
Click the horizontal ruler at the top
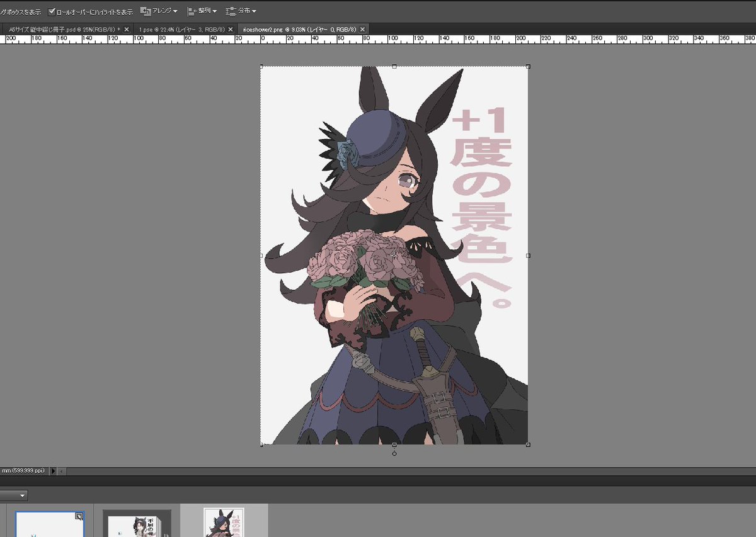[x=378, y=39]
